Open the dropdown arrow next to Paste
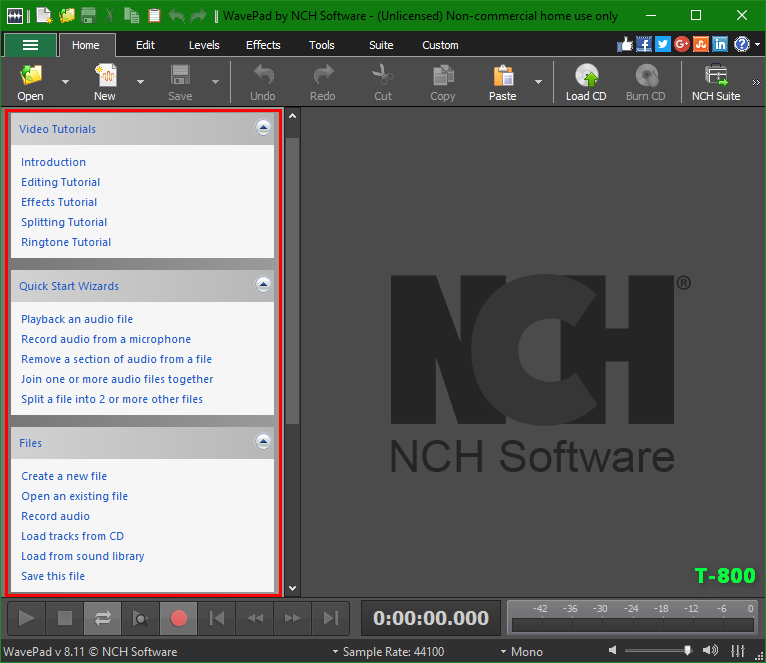Viewport: 766px width, 663px height. tap(538, 82)
